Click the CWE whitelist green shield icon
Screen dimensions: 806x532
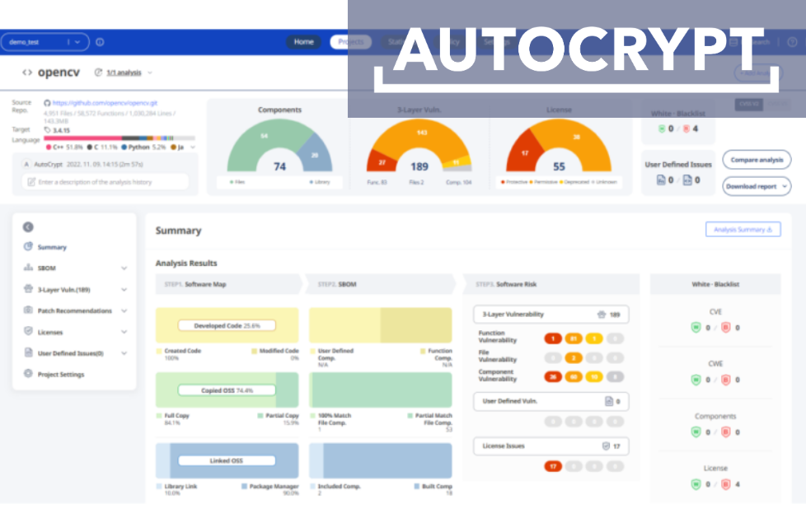tap(696, 380)
